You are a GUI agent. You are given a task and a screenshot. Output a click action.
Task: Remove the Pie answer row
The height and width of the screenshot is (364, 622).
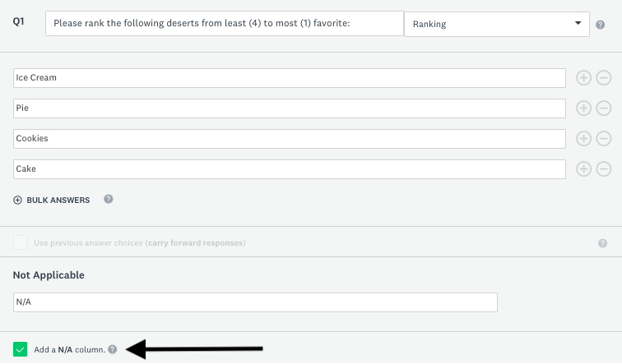click(604, 108)
